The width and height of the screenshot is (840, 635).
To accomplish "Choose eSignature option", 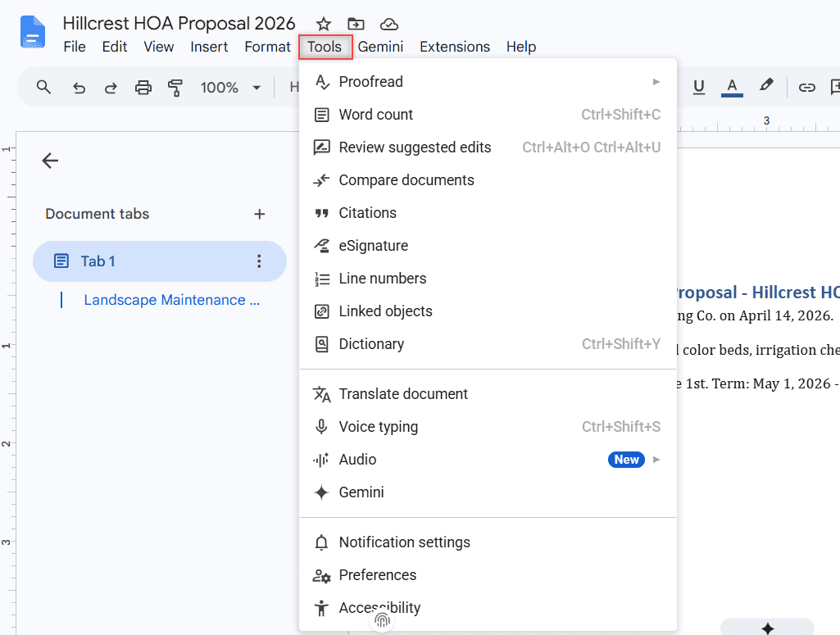I will click(x=488, y=246).
